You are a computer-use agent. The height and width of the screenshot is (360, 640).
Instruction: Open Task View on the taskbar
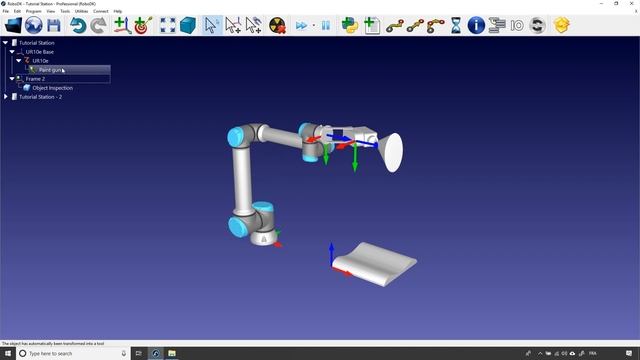point(138,353)
